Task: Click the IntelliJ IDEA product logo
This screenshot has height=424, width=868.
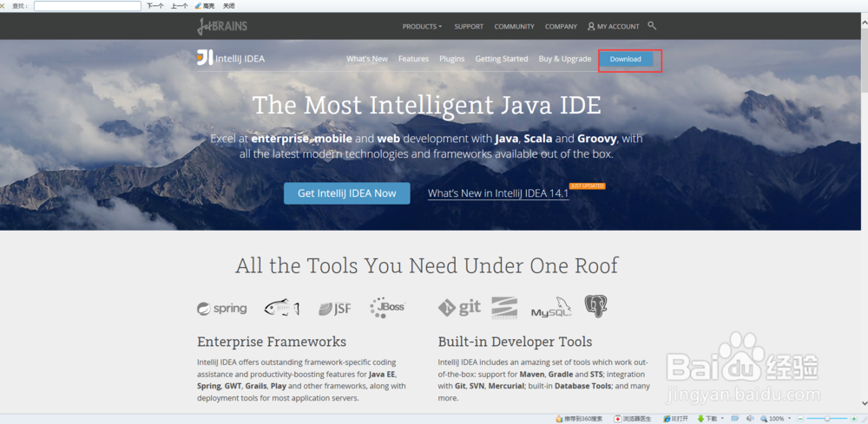Action: pyautogui.click(x=231, y=58)
